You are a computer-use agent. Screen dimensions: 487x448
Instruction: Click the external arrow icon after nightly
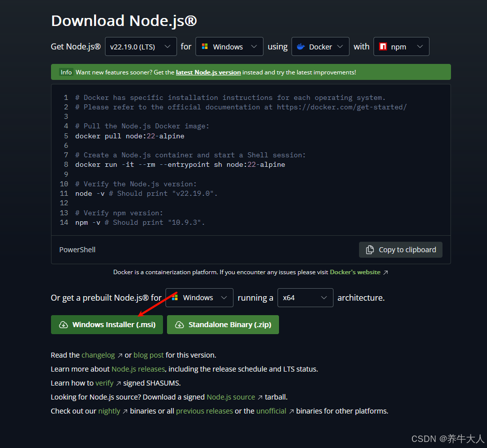[x=125, y=412]
